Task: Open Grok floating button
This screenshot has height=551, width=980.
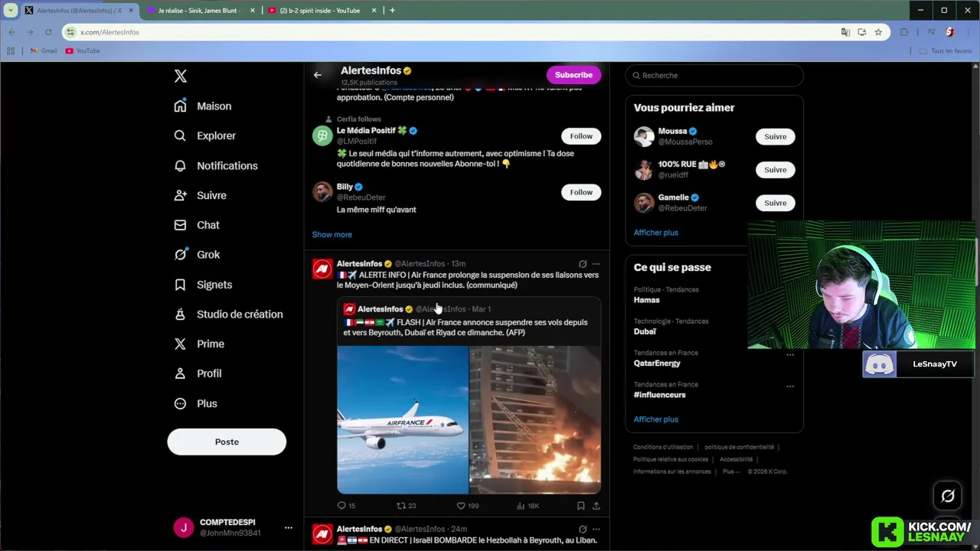Action: point(948,496)
